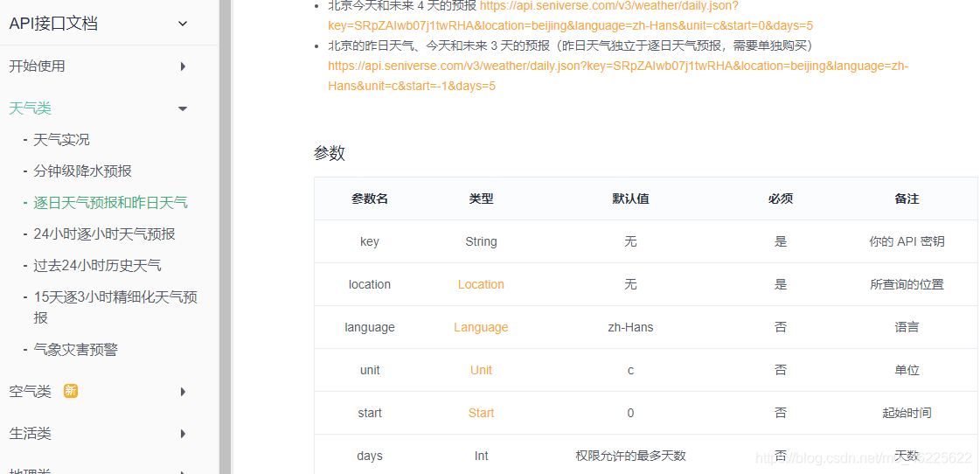The image size is (980, 474).
Task: Follow the Language type link
Action: point(481,327)
